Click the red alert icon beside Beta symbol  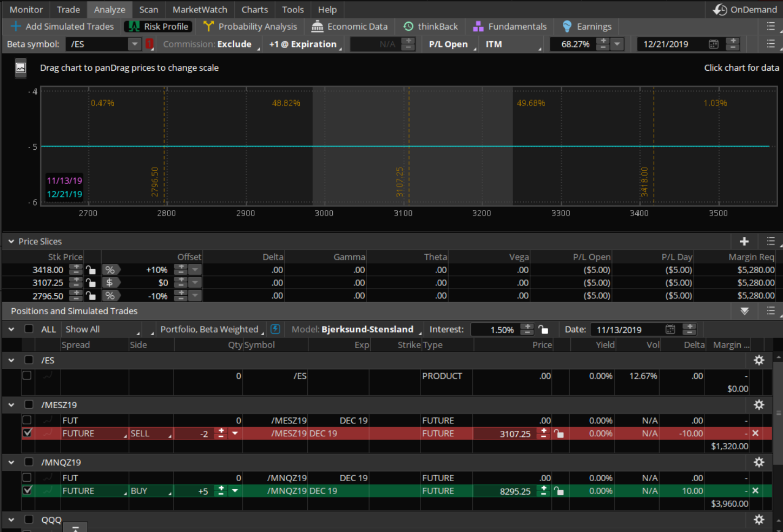click(149, 44)
